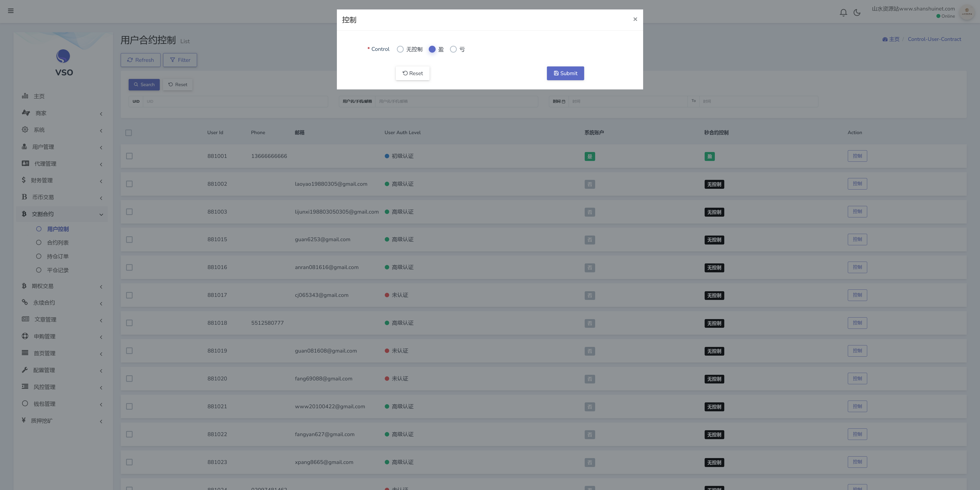
Task: Select the 亏 radio option
Action: (x=453, y=49)
